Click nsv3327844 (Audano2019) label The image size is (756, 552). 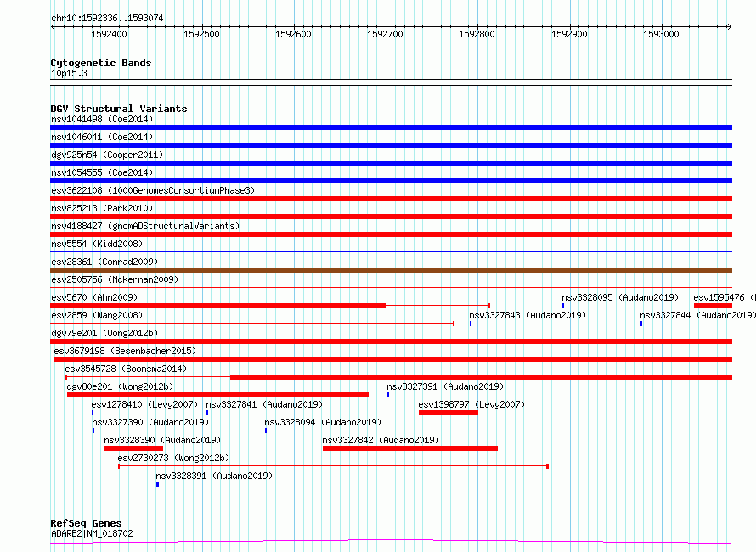click(x=697, y=315)
